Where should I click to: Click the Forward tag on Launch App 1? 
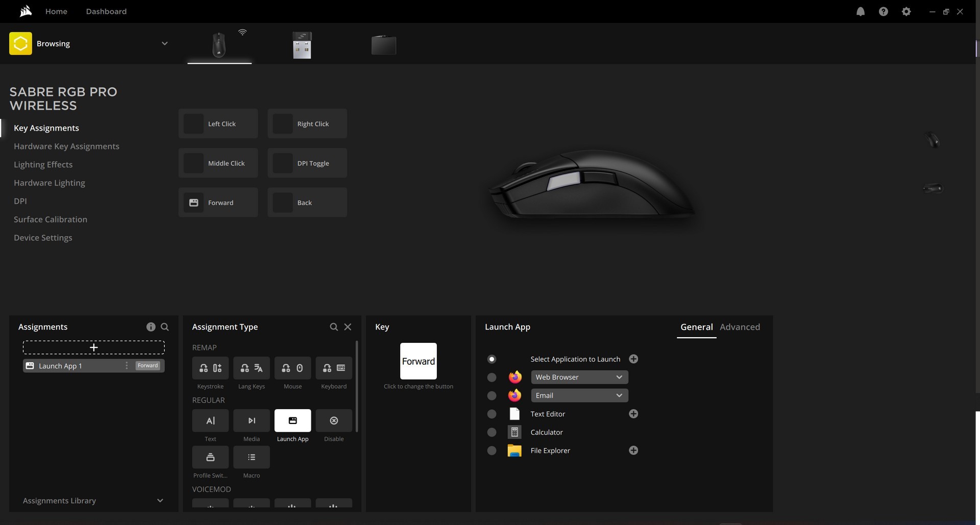tap(148, 366)
